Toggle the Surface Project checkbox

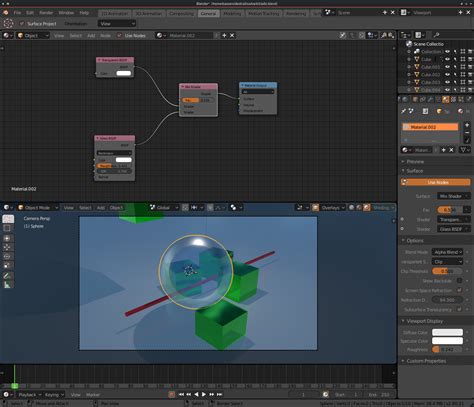tap(22, 24)
